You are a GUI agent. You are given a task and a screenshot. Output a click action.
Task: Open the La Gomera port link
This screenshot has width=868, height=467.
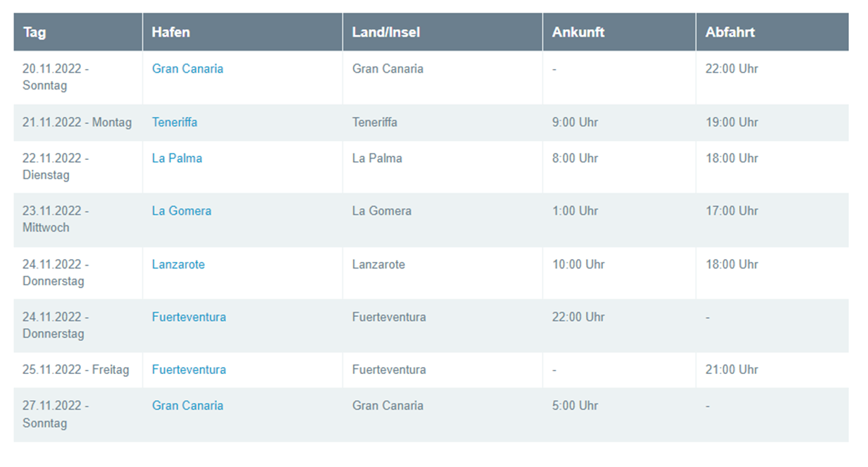182,211
